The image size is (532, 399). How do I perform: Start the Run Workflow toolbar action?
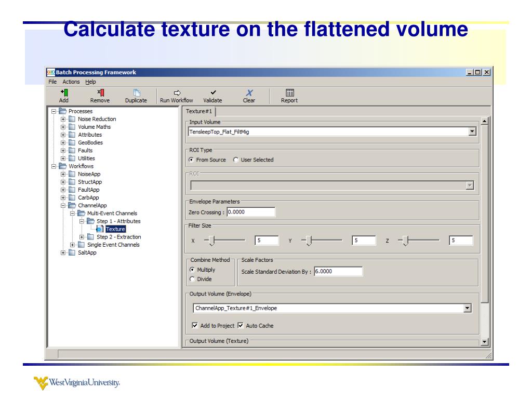[177, 92]
